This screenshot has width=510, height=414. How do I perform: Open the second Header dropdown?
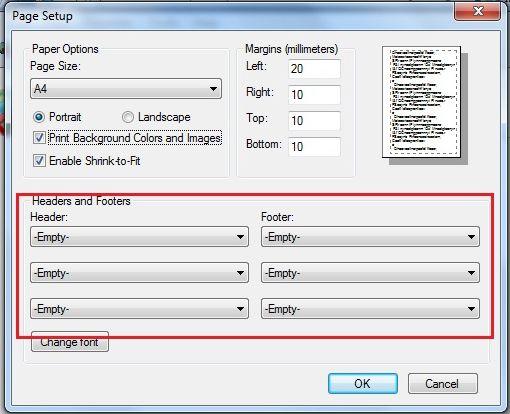click(x=139, y=273)
